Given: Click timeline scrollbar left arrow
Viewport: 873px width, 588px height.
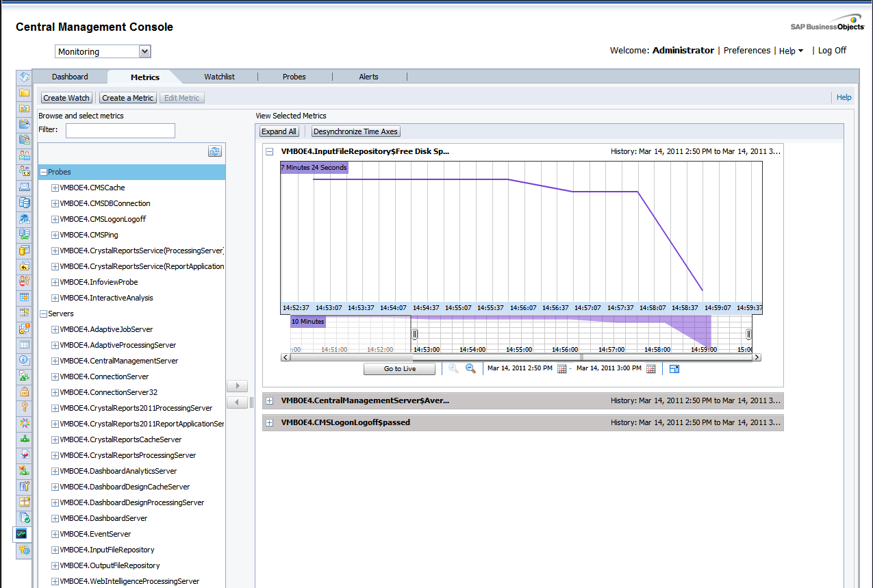Looking at the screenshot, I should [x=286, y=357].
